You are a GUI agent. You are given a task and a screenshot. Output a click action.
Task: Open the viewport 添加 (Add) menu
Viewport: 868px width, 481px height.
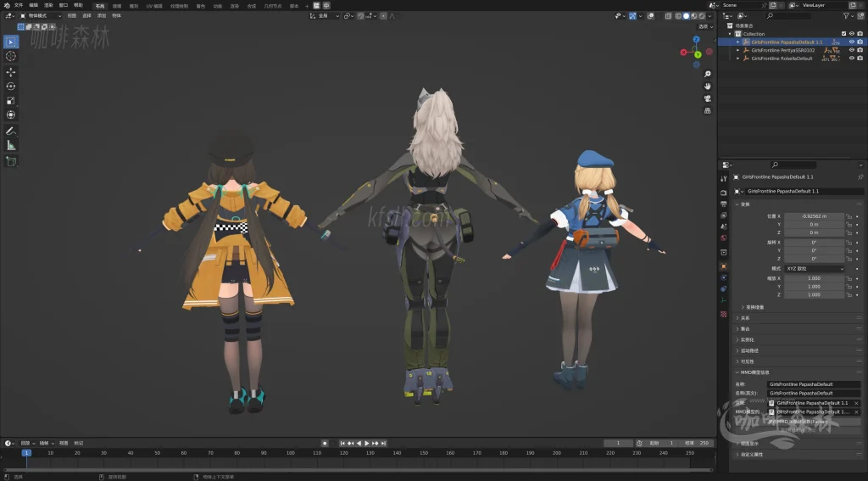pyautogui.click(x=102, y=15)
